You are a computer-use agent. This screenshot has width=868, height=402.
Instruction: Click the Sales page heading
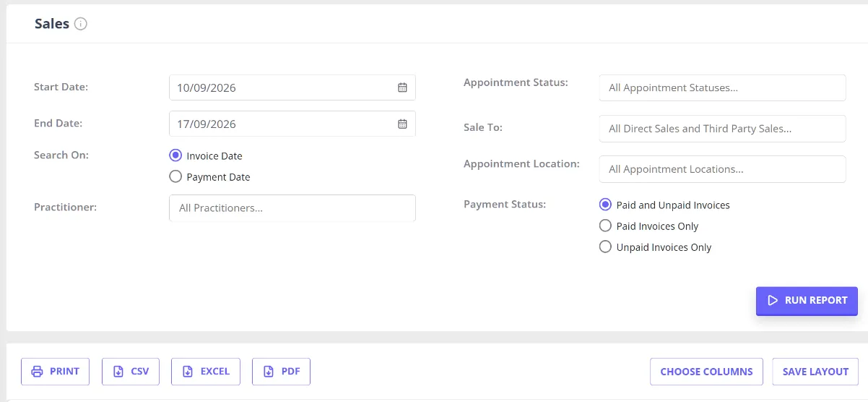point(52,24)
